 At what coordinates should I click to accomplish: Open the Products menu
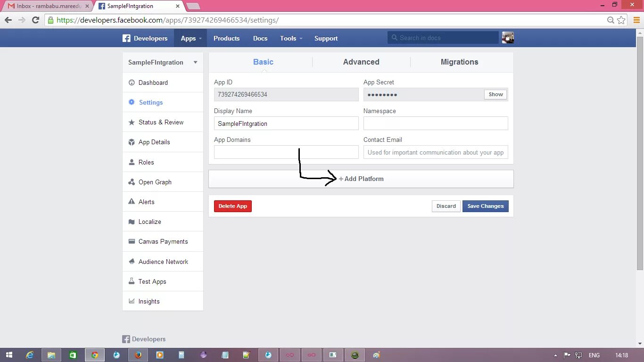click(226, 38)
